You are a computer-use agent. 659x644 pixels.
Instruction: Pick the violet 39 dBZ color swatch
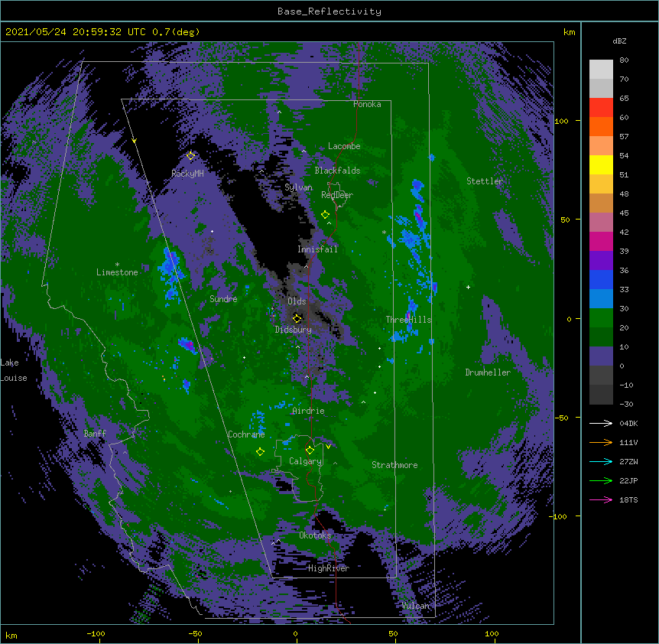(x=601, y=261)
